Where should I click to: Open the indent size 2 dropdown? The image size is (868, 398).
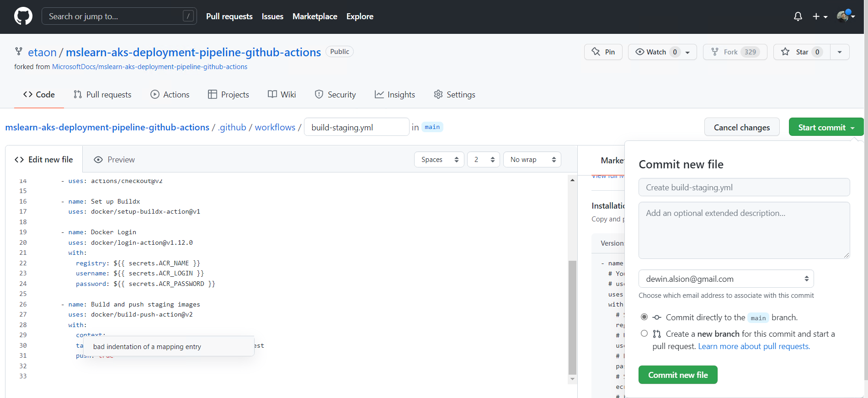484,160
